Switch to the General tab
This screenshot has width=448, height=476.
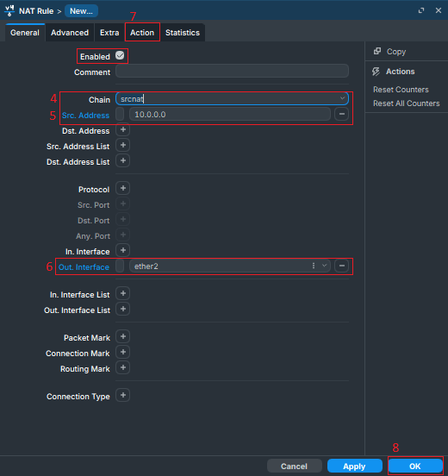pyautogui.click(x=25, y=33)
